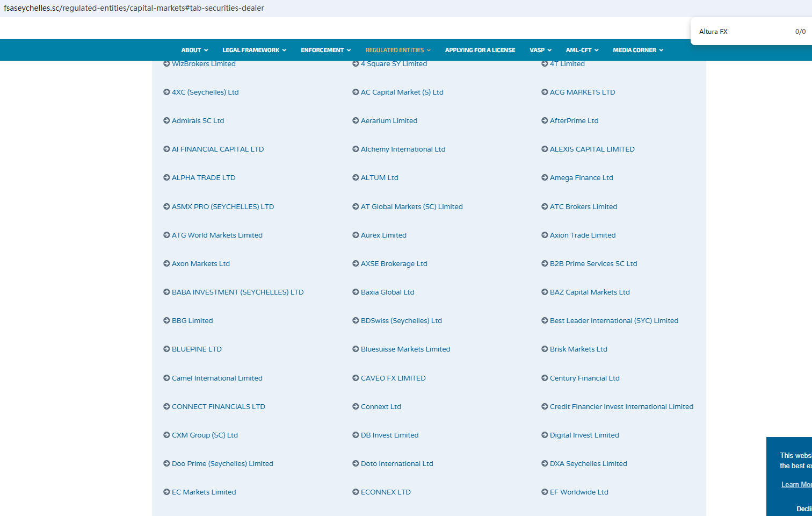Click arrow icon beside Aurex Limited

click(x=356, y=235)
